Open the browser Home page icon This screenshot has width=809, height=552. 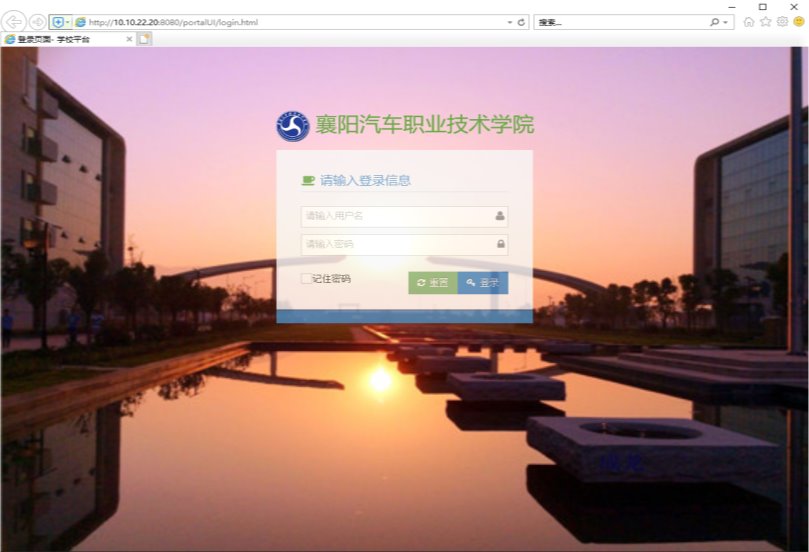749,21
